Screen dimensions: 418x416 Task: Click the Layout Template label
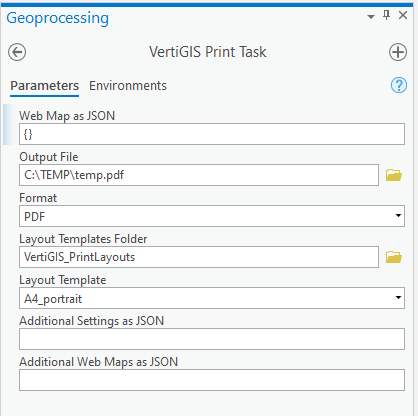coord(63,280)
